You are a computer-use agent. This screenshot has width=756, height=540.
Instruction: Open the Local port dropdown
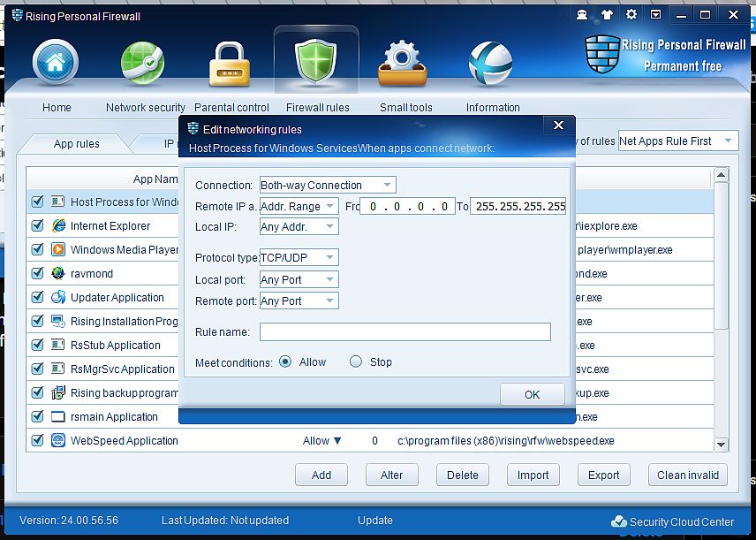(299, 279)
